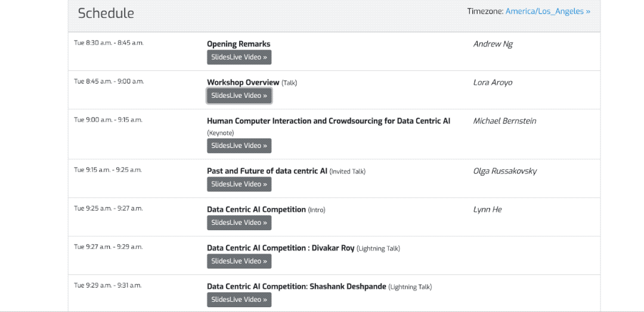Open SlidesLive Video for Competition Intro
644x312 pixels.
pos(239,223)
